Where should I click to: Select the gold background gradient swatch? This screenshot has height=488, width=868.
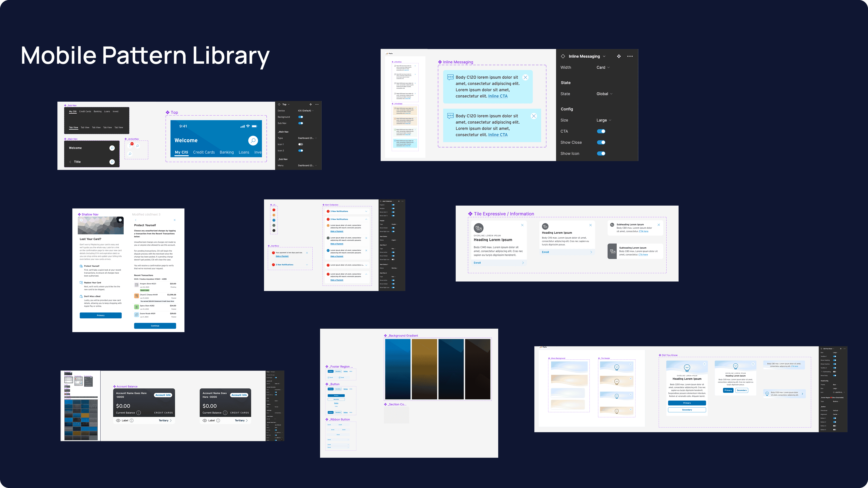pos(424,369)
